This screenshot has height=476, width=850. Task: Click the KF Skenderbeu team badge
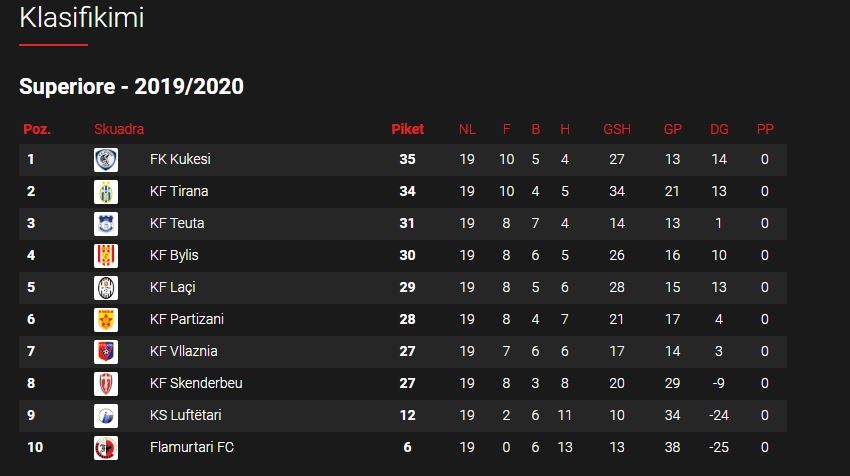(106, 383)
